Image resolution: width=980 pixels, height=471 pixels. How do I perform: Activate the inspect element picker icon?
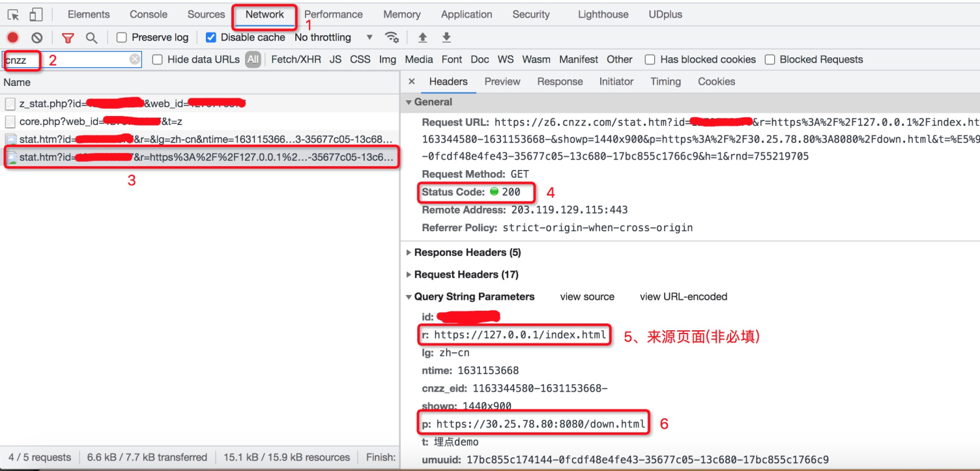(13, 14)
